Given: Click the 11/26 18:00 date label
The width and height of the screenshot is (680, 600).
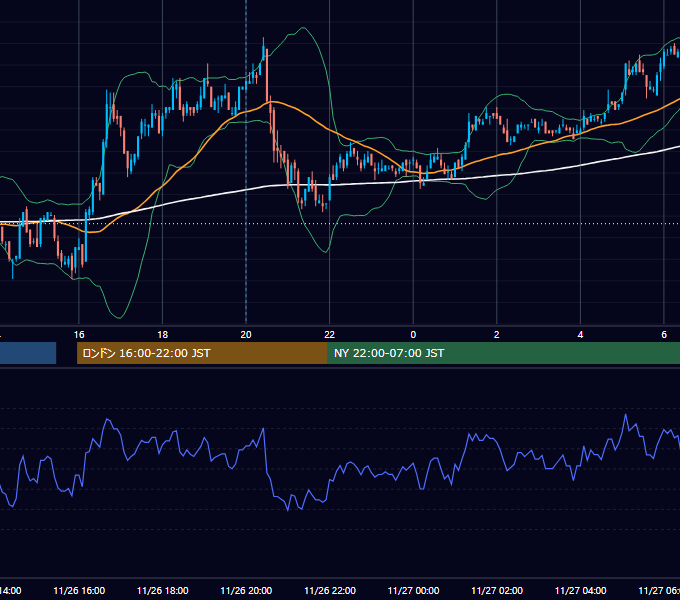Looking at the screenshot, I should [x=163, y=591].
